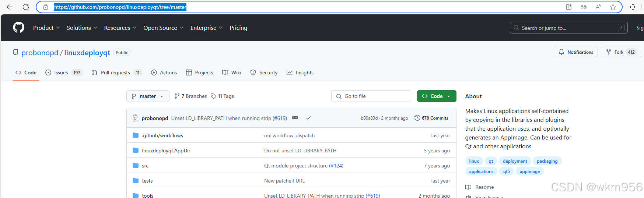Viewport: 644px width, 198px height.
Task: Click the qt topic tag
Action: tap(491, 161)
